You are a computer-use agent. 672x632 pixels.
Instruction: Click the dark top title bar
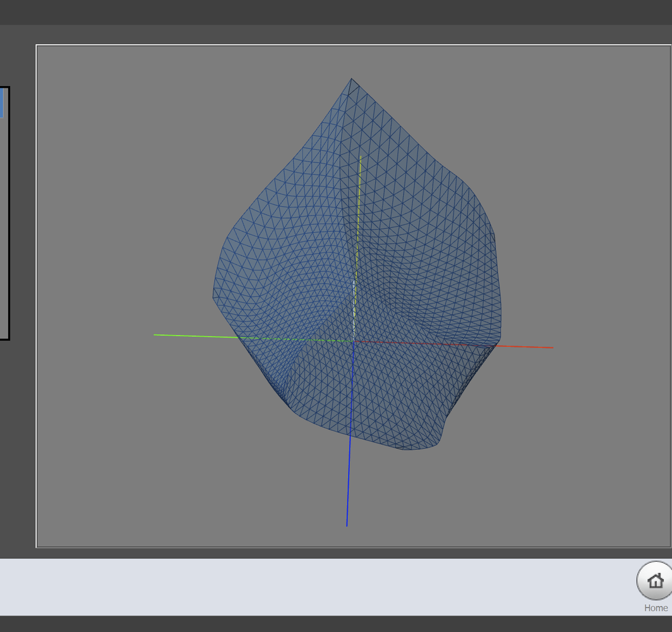coord(316,11)
